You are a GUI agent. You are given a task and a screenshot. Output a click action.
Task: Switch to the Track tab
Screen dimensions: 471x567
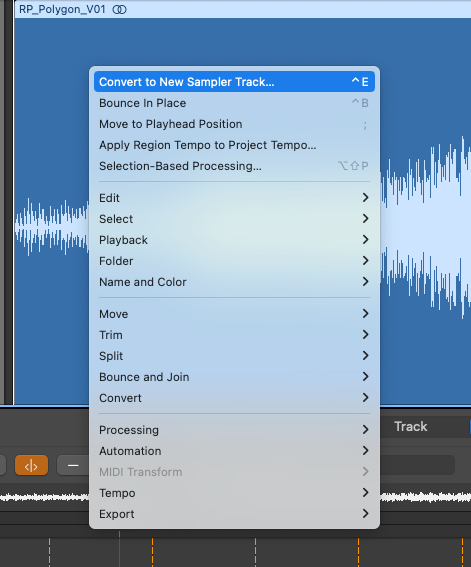click(411, 426)
